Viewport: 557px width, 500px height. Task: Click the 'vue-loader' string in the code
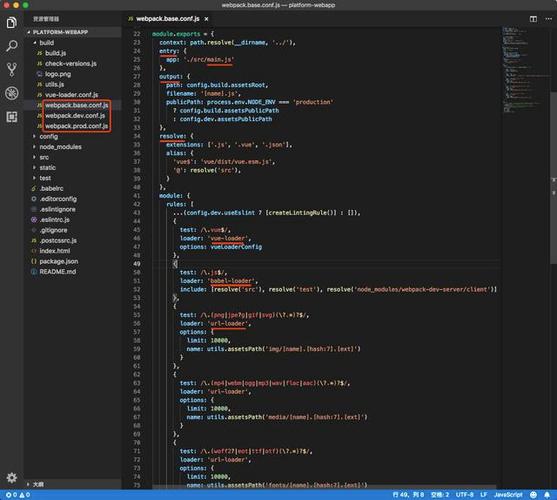pos(229,238)
